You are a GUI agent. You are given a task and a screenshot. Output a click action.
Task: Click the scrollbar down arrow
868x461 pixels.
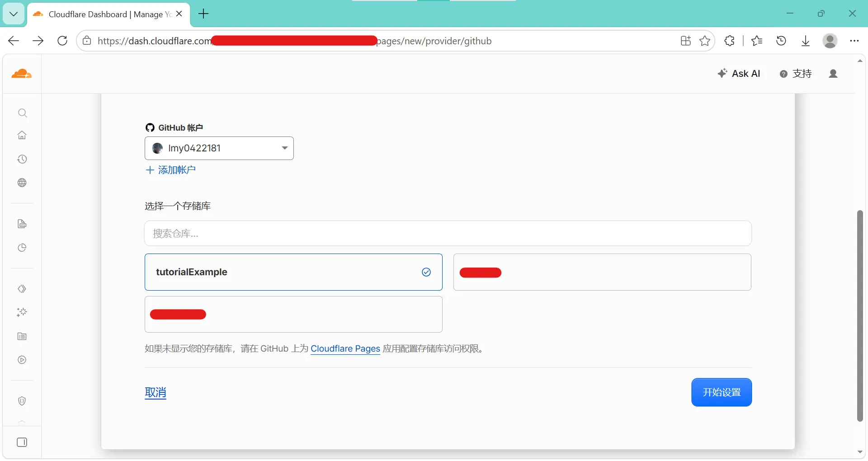(860, 452)
